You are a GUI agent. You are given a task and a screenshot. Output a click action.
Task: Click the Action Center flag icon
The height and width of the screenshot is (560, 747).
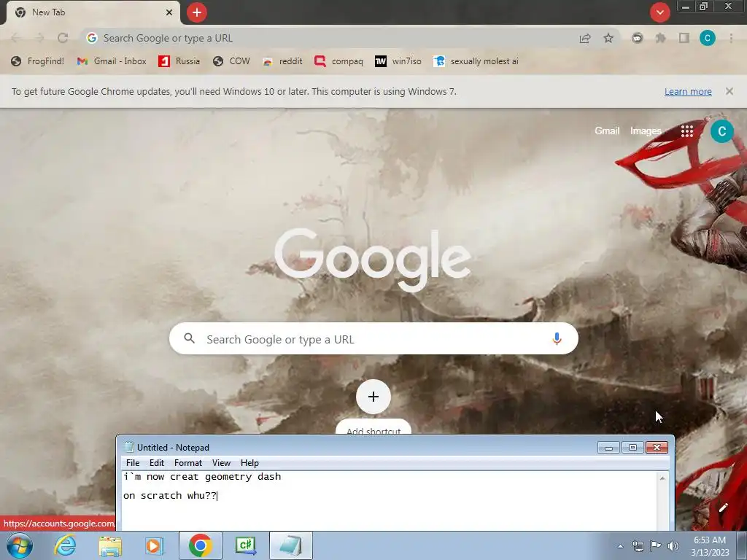656,546
